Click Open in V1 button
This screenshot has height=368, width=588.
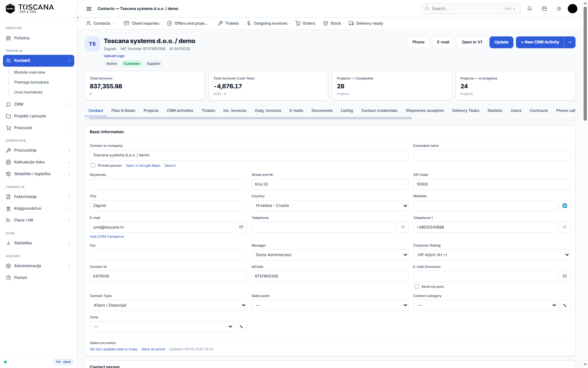[x=472, y=42]
